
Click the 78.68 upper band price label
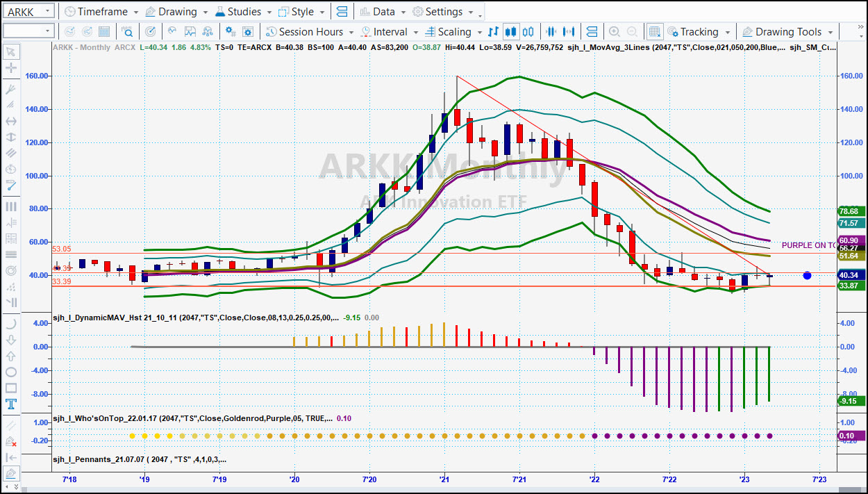(851, 211)
